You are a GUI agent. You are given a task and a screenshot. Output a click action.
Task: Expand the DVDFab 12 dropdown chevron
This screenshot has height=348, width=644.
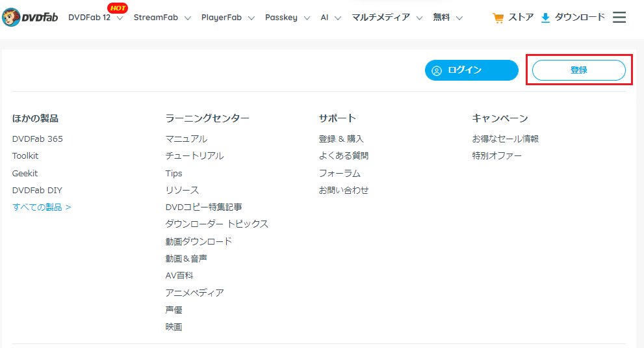tap(120, 18)
